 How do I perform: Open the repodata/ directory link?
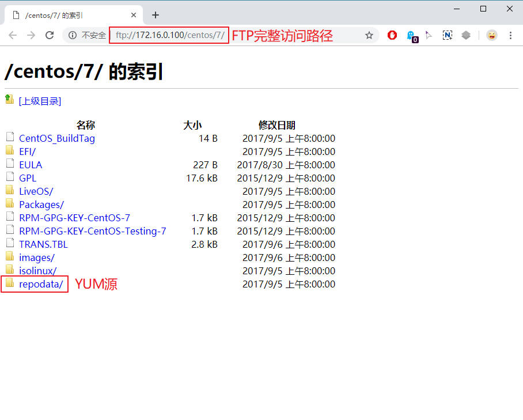tap(41, 284)
